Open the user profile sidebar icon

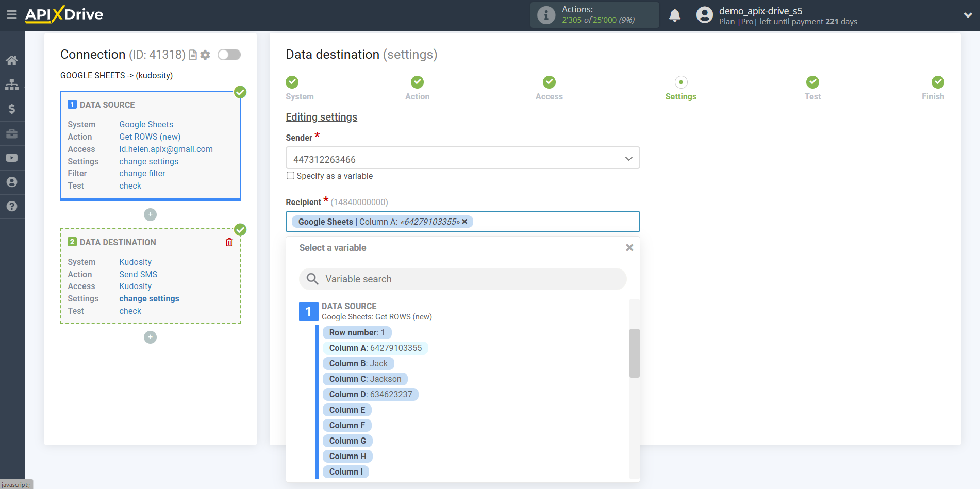[12, 182]
